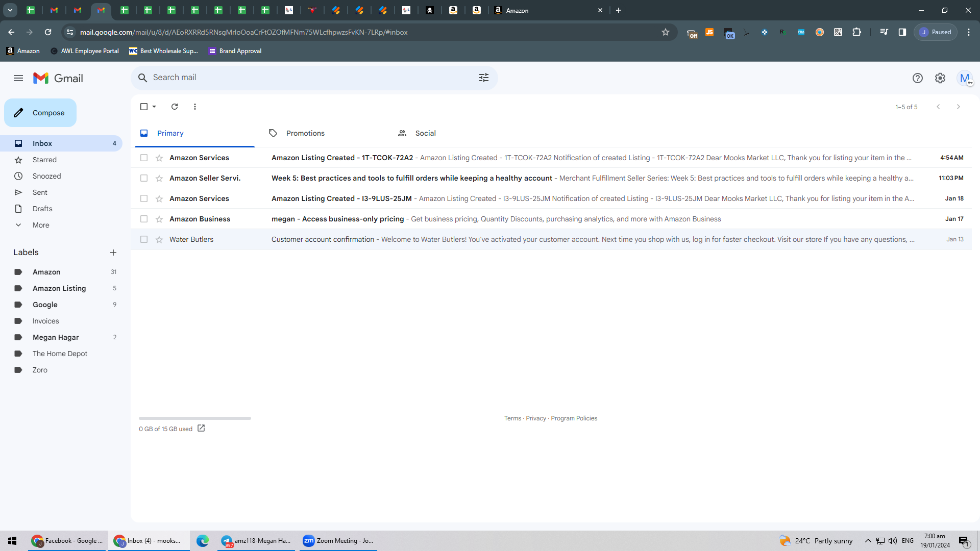This screenshot has height=551, width=980.
Task: Open select-all dropdown arrow
Action: pyautogui.click(x=154, y=107)
